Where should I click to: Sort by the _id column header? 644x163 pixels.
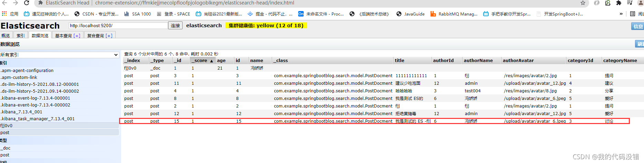(181, 60)
